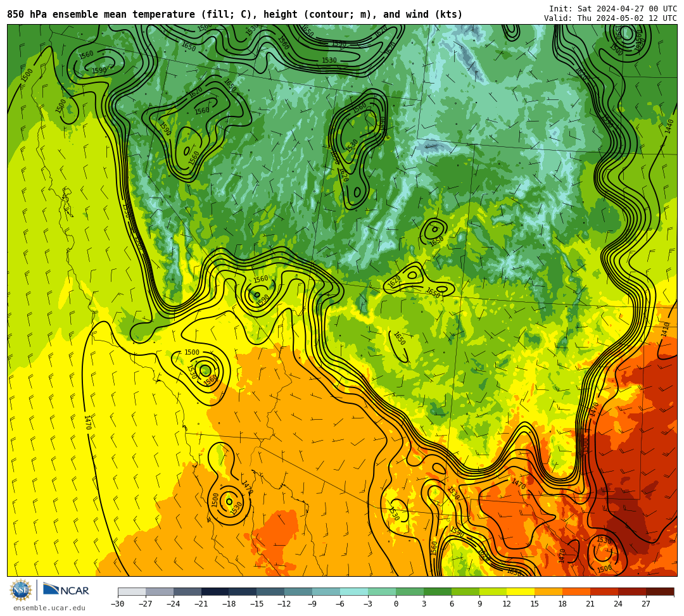Viewport: 684px width, 616px height.
Task: Click the 1440 height contour label
Action: click(x=669, y=127)
